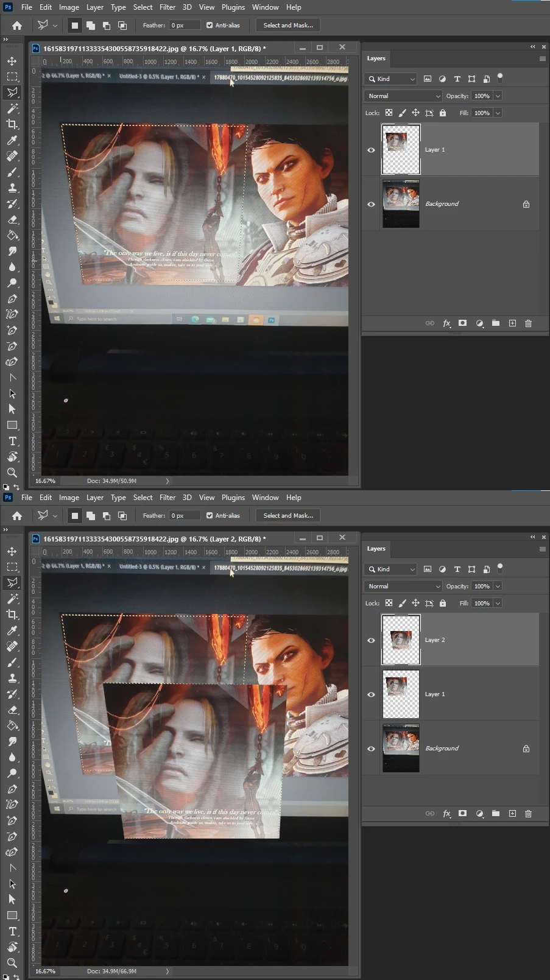550x980 pixels.
Task: Turn layer filtering on/off in upper Layers panel
Action: coord(500,77)
